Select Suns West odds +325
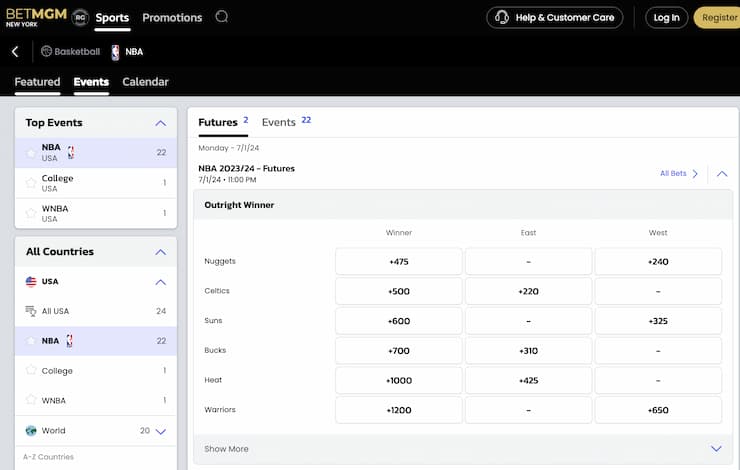This screenshot has height=470, width=740. pyautogui.click(x=658, y=321)
